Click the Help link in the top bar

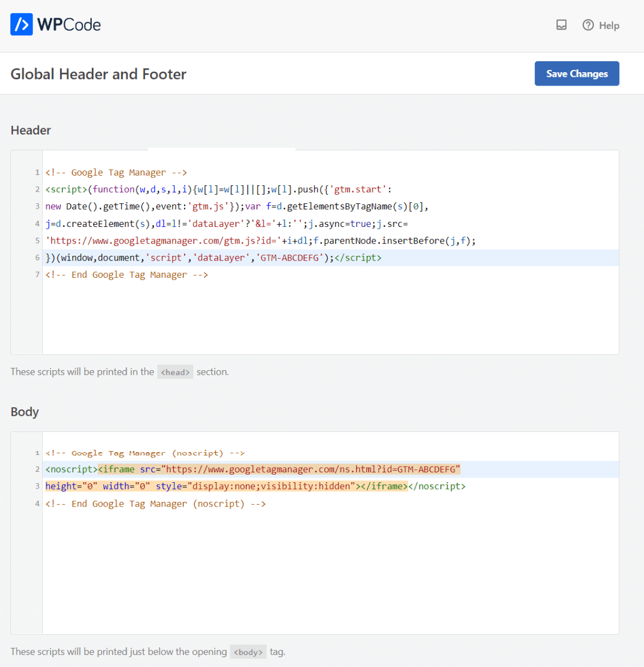point(609,25)
